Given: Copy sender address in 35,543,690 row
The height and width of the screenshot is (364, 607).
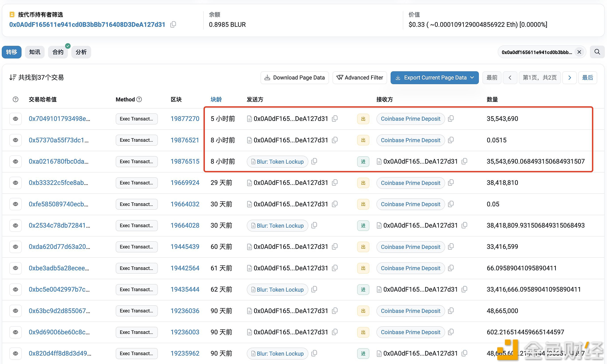Looking at the screenshot, I should pos(335,119).
